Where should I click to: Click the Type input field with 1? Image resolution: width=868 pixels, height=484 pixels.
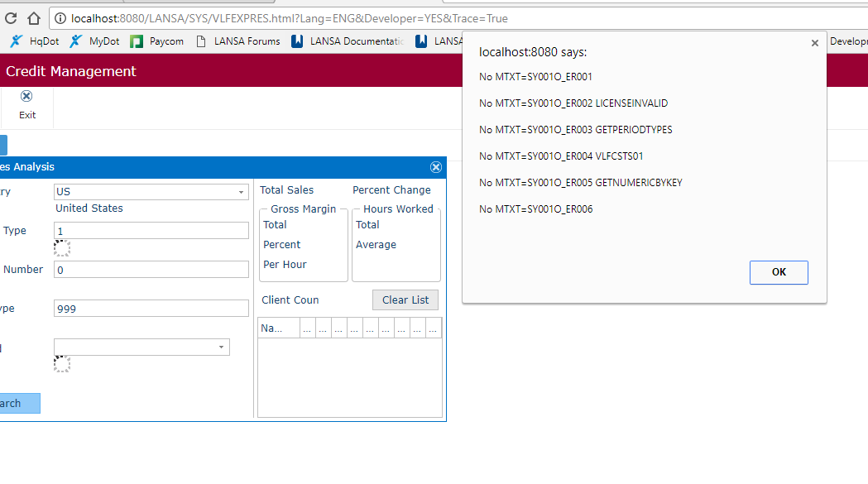[151, 230]
